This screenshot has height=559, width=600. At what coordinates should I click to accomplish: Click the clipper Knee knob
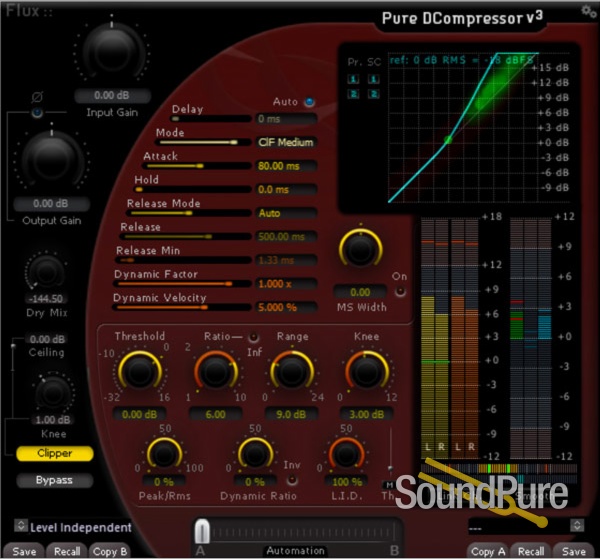(x=53, y=393)
